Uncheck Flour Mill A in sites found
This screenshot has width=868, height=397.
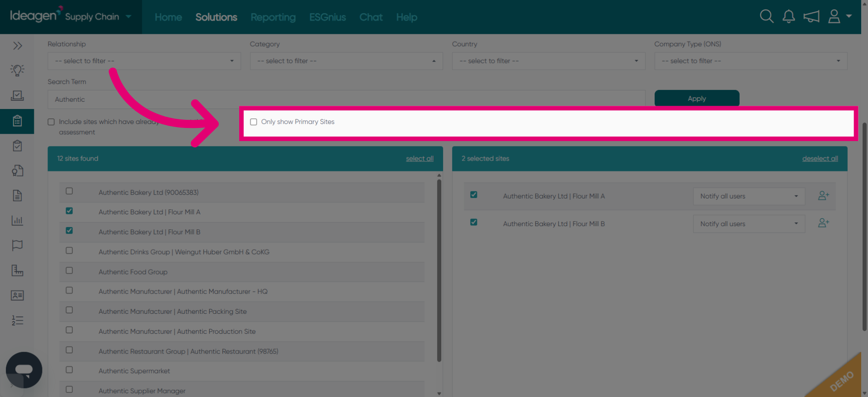(69, 211)
